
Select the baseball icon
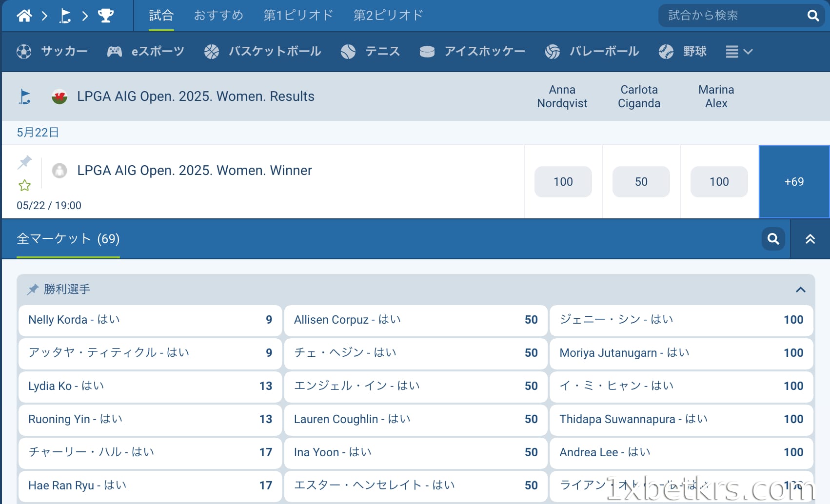666,52
